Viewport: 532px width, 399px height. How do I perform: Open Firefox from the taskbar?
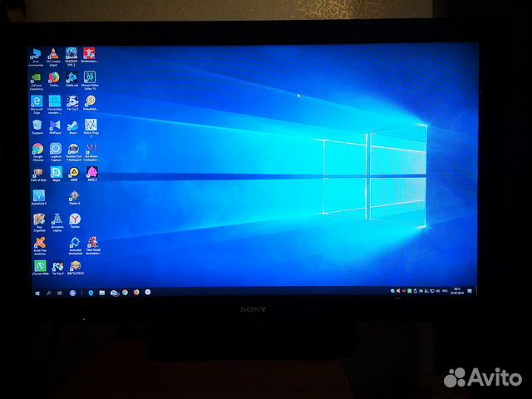coord(136,292)
